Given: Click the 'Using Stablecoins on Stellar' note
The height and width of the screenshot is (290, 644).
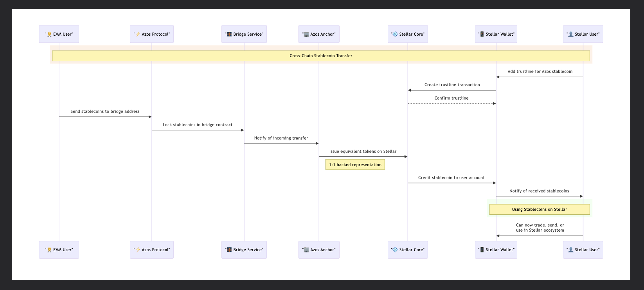Looking at the screenshot, I should [x=540, y=209].
